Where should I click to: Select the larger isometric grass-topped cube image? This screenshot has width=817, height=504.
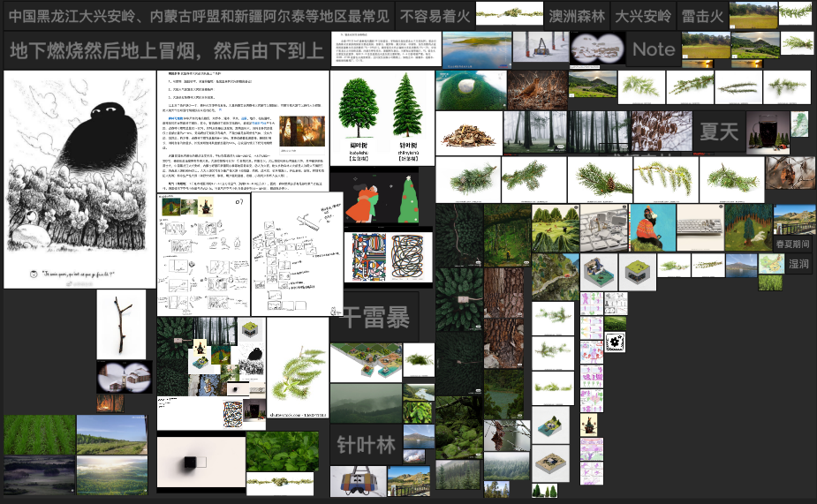[638, 272]
